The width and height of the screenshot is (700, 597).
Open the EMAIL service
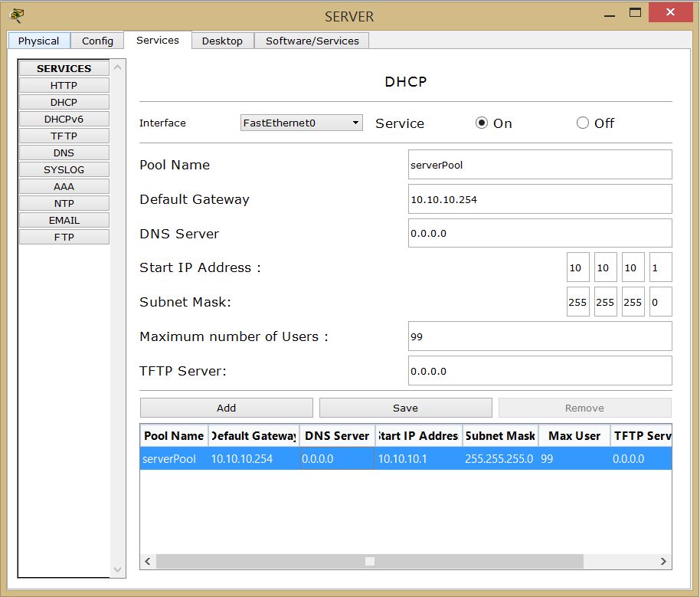tap(64, 220)
